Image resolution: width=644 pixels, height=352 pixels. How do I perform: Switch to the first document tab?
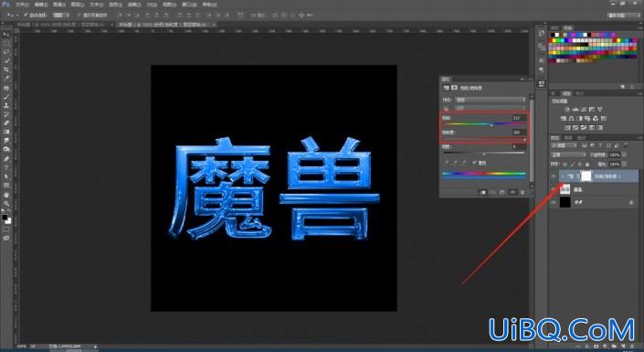(61, 25)
